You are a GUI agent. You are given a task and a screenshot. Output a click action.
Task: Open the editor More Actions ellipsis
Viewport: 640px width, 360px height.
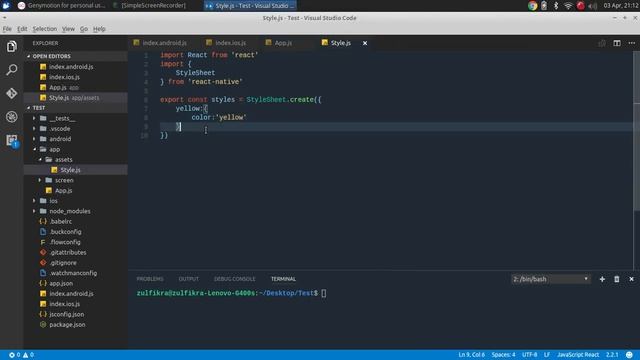631,43
